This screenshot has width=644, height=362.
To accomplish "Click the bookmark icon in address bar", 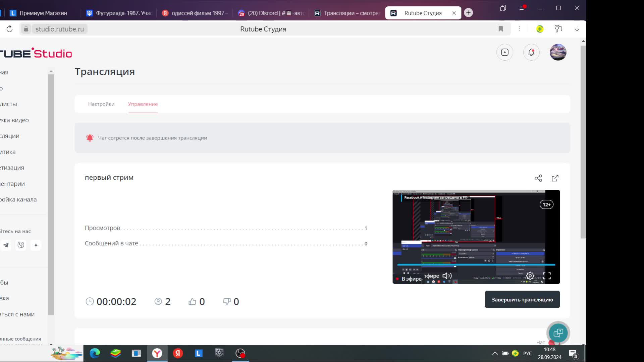I will coord(501,29).
